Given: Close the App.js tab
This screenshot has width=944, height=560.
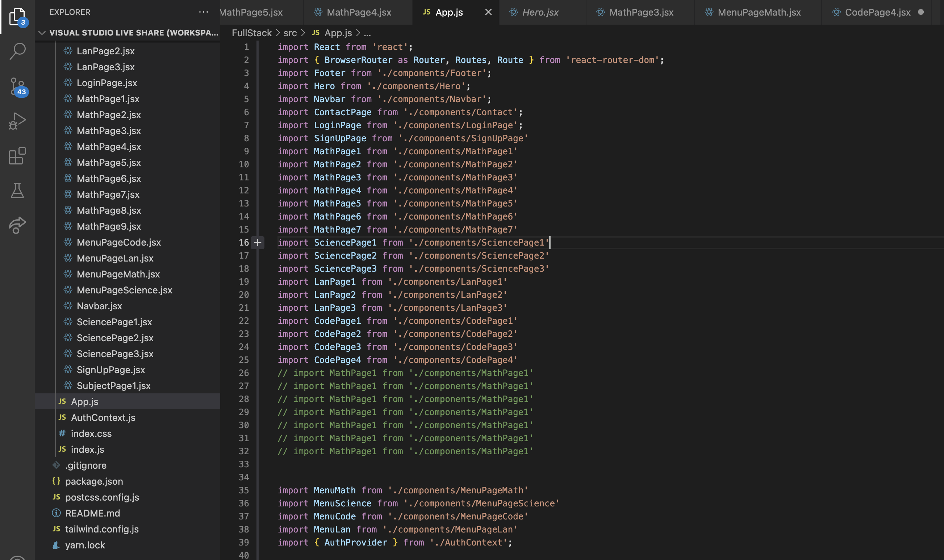Looking at the screenshot, I should [488, 12].
